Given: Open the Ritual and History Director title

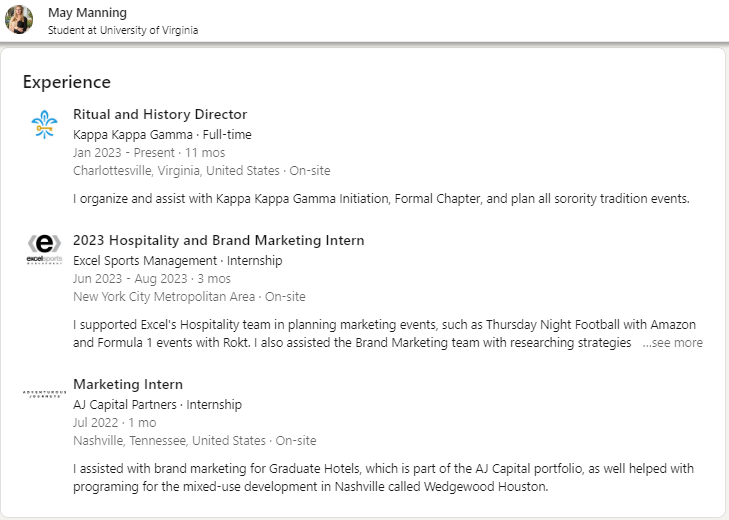Looking at the screenshot, I should point(160,114).
